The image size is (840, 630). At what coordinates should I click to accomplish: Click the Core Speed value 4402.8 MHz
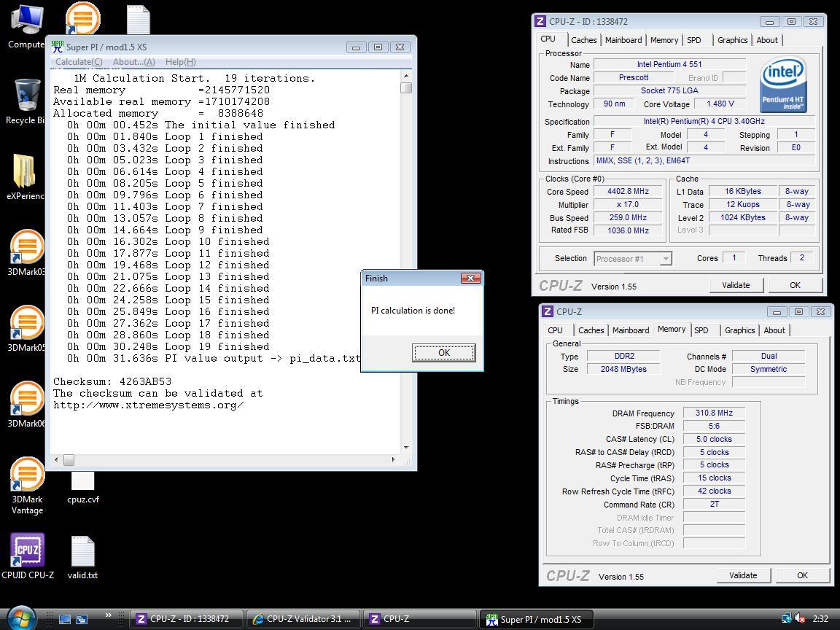[x=628, y=191]
